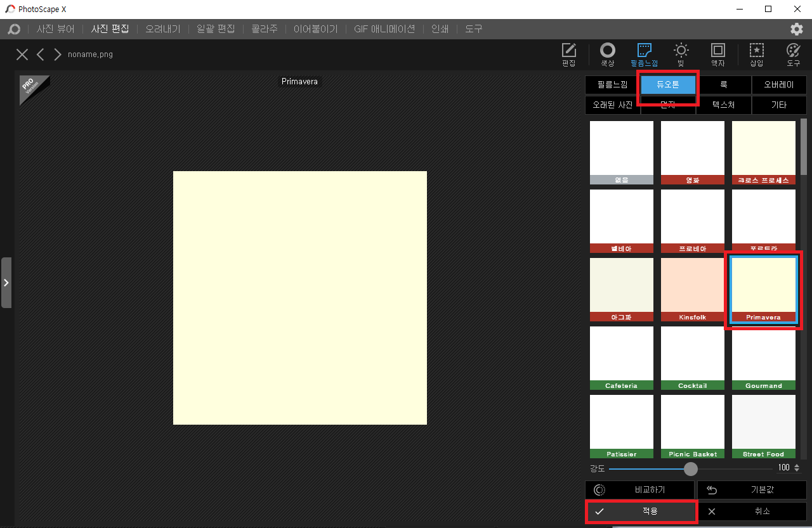Apply the filter with 적용 button
Screen dimensions: 812x528
point(641,512)
